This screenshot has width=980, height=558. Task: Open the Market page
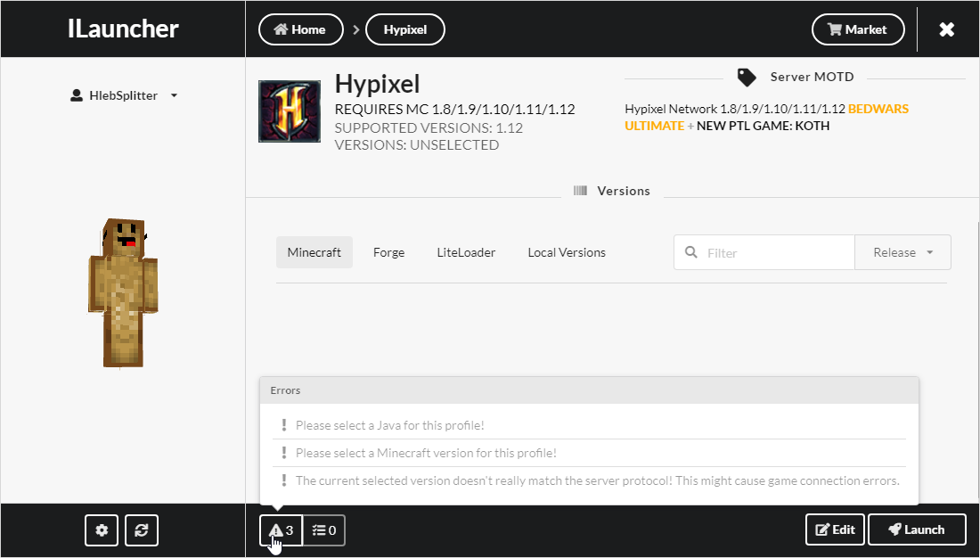[857, 29]
